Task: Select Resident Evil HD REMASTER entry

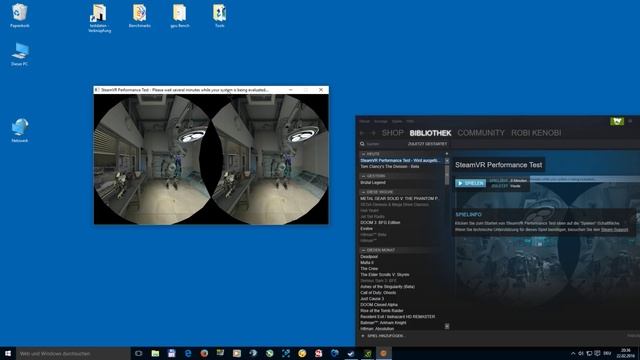Action: pos(398,317)
